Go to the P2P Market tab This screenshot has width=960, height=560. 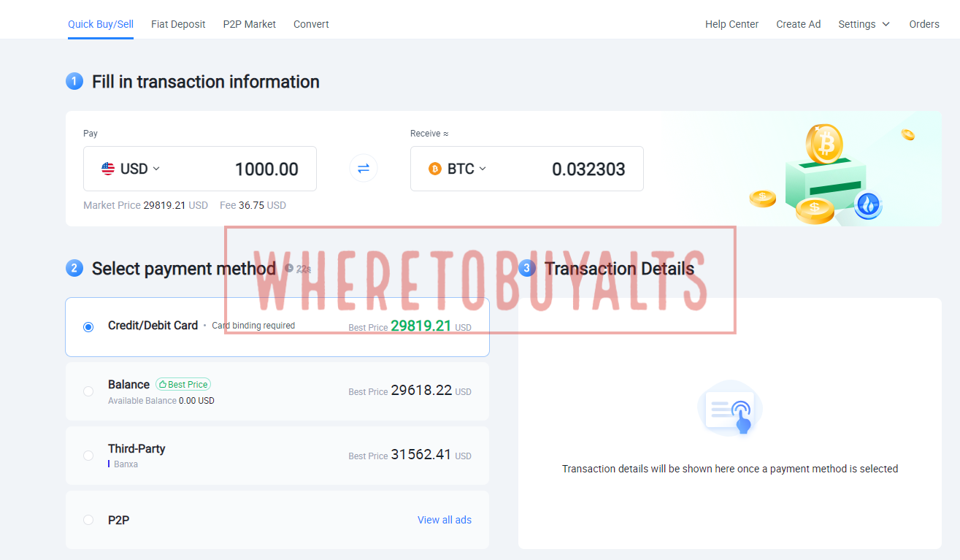(x=250, y=24)
